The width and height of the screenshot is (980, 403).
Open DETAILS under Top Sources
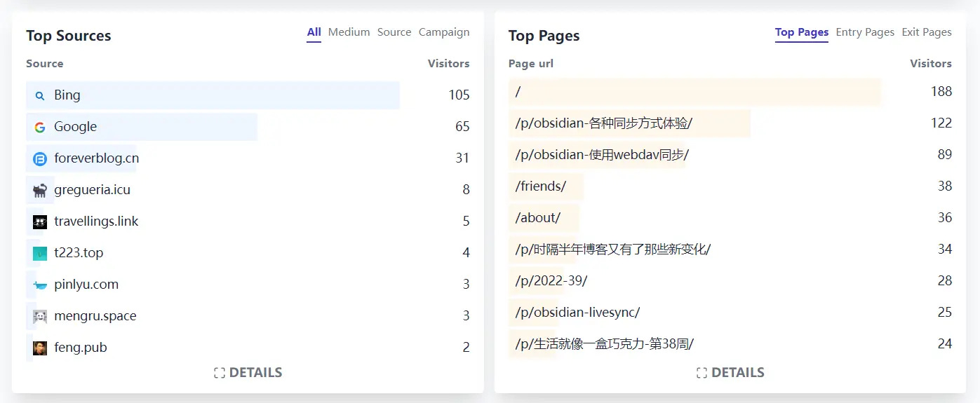pos(255,373)
